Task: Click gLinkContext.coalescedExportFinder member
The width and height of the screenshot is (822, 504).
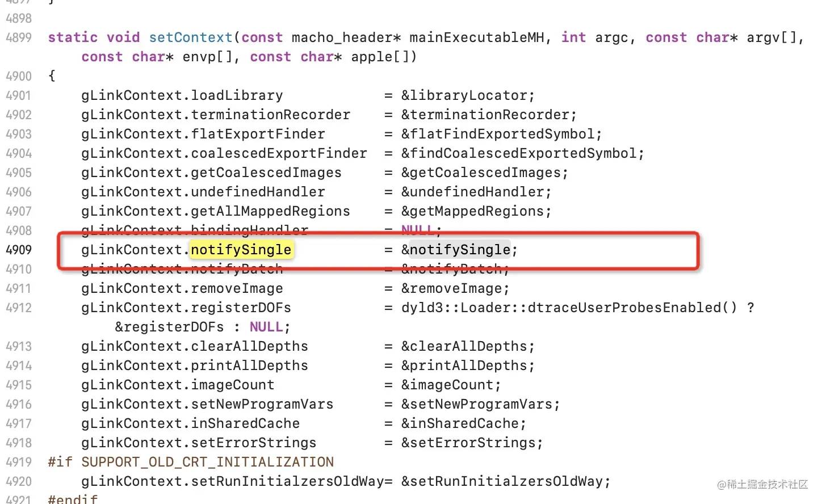Action: (x=224, y=153)
